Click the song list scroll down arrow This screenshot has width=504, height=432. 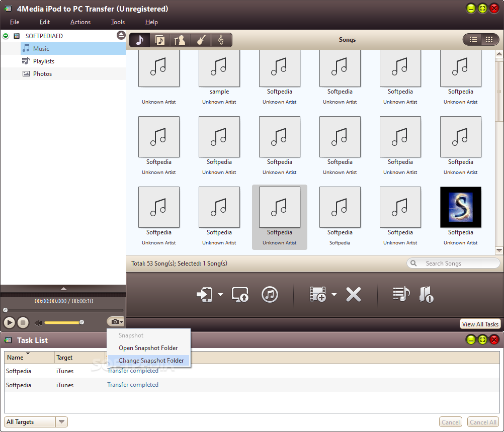pos(499,250)
